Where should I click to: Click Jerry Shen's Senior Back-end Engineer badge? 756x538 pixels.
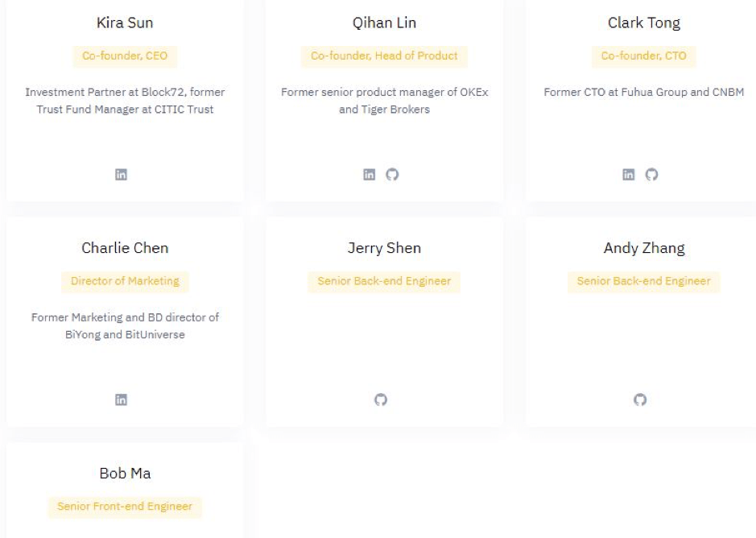[384, 281]
